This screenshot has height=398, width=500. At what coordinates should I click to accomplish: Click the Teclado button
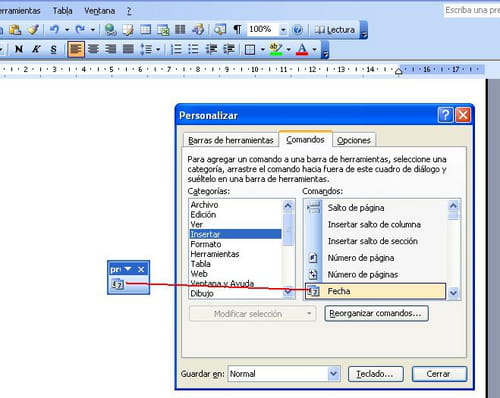(x=376, y=374)
